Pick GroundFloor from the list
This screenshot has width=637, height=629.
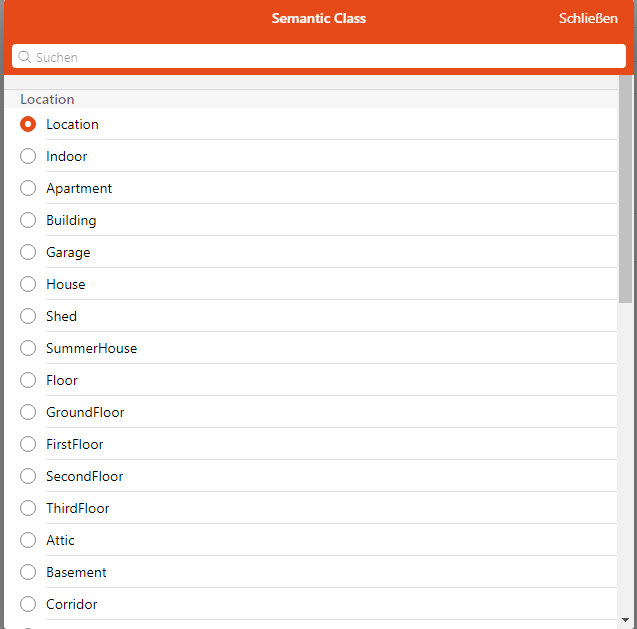coord(28,412)
